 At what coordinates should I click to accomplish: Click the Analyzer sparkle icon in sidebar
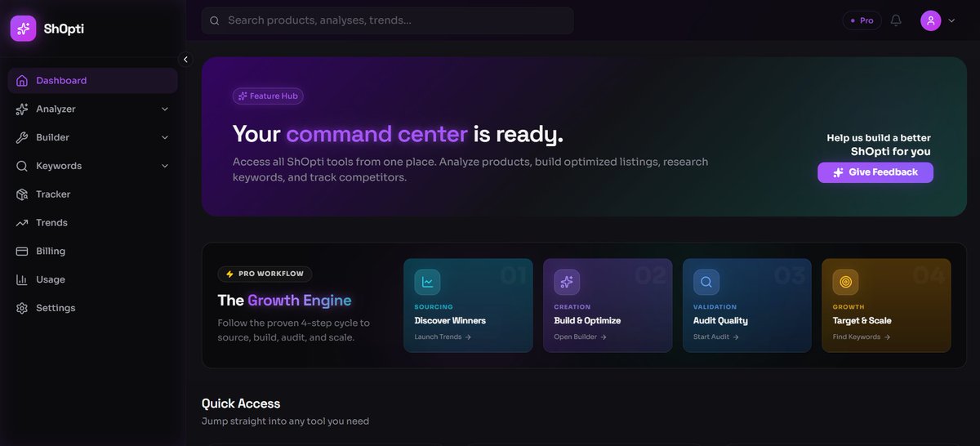click(21, 109)
